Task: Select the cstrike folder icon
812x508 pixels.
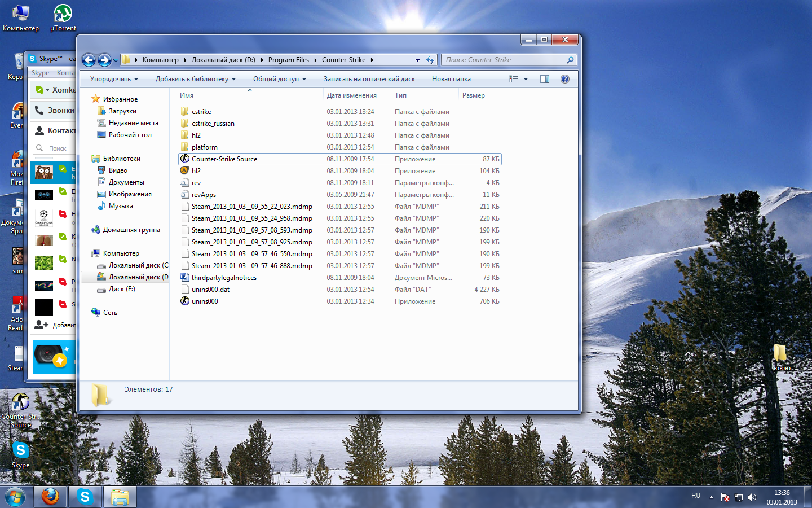Action: [x=184, y=112]
